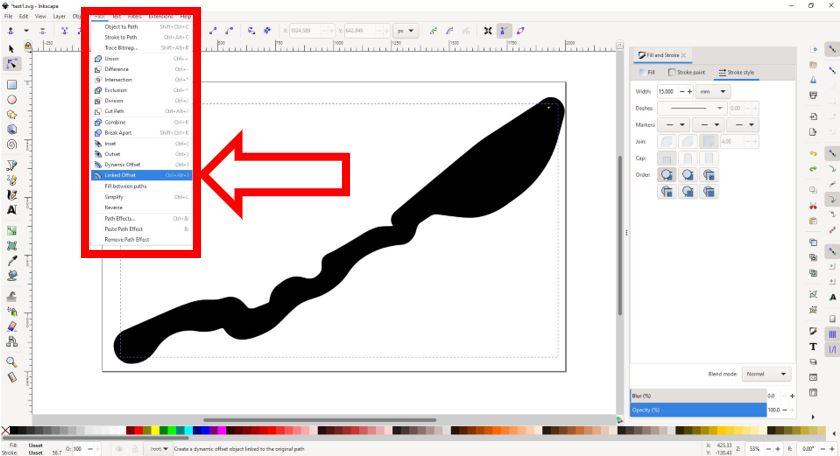Click the no-paint X swatch in palette
This screenshot has height=456, width=840.
[5, 430]
